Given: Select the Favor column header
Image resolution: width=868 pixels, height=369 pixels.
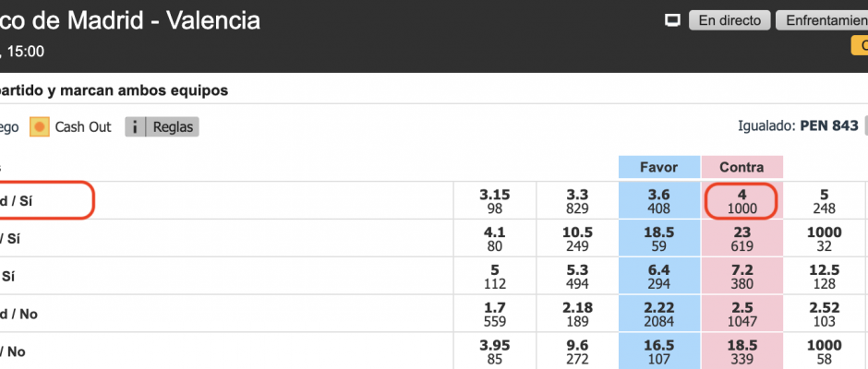Looking at the screenshot, I should coord(658,167).
